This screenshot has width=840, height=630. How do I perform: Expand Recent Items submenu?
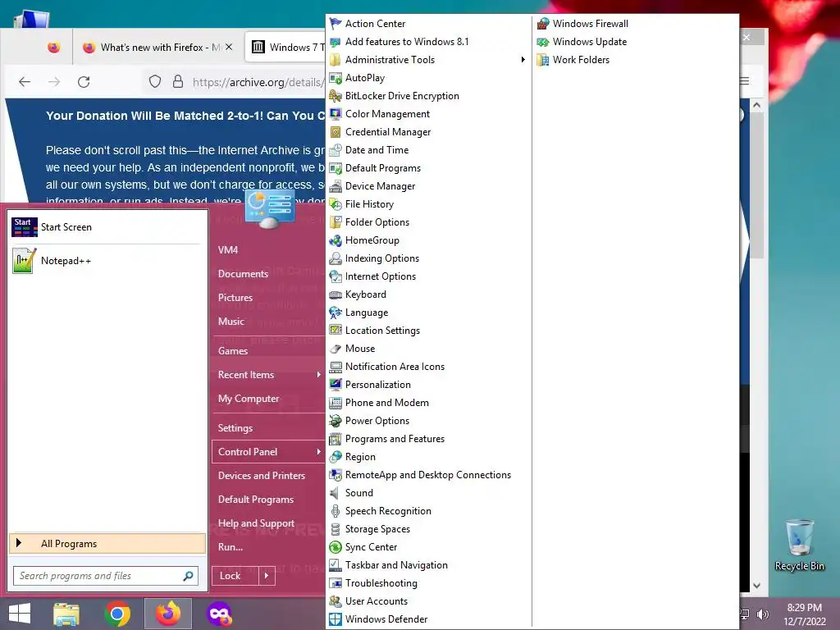[x=319, y=374]
